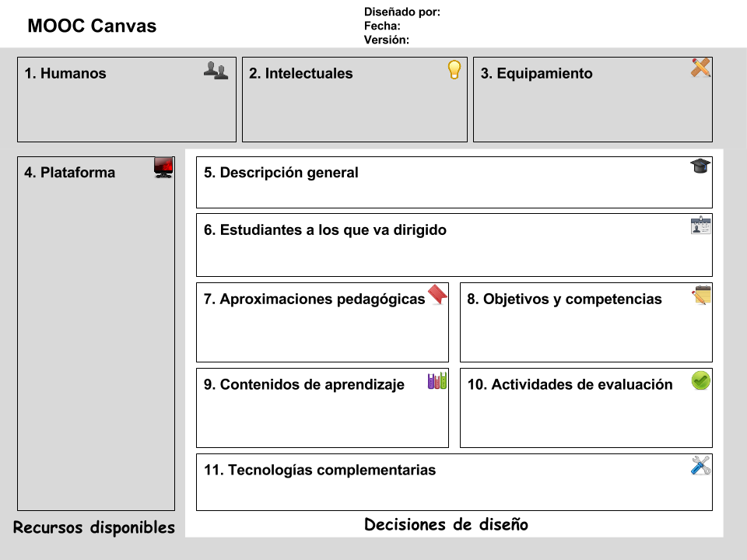
Task: Click inside the 5. Descripción general box
Action: [454, 182]
